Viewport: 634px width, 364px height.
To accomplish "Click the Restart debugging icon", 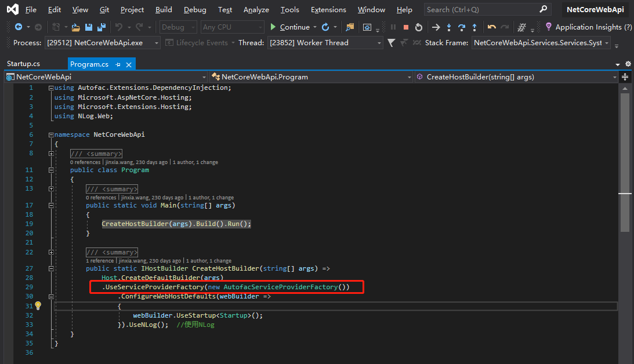I will 418,27.
